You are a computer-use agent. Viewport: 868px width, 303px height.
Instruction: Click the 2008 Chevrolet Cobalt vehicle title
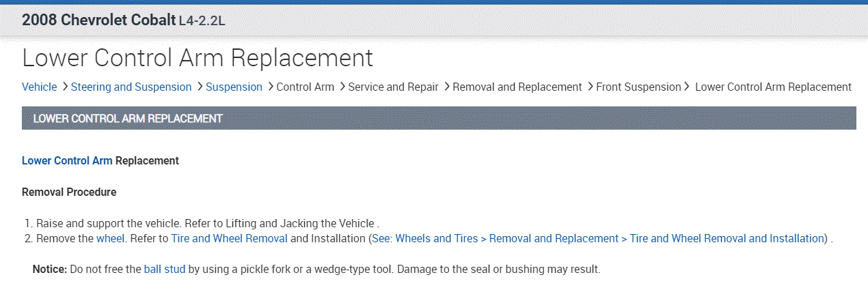tap(98, 20)
